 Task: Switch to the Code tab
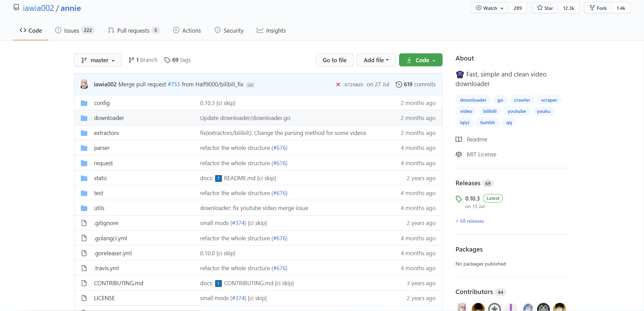click(x=31, y=31)
